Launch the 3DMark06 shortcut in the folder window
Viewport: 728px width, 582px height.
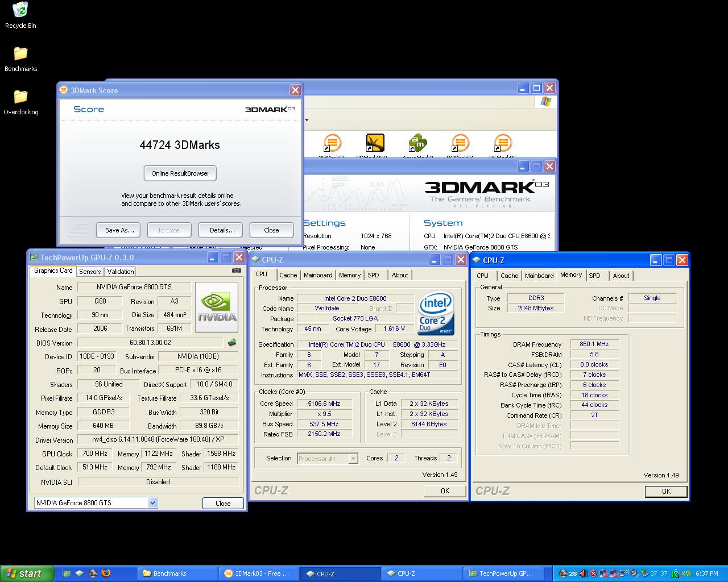332,143
